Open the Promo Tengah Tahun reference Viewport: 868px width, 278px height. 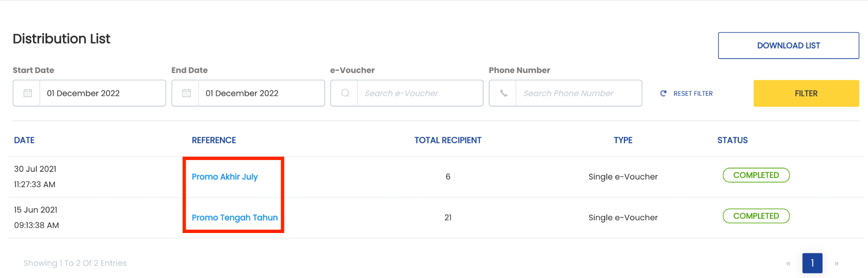235,217
